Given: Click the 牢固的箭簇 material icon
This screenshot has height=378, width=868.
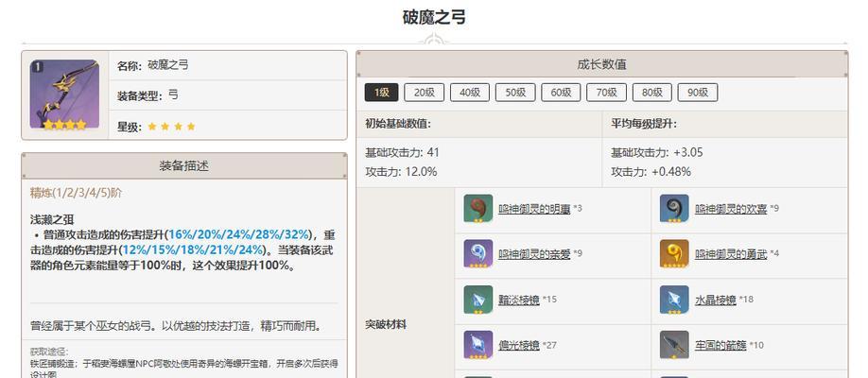Looking at the screenshot, I should pos(674,345).
